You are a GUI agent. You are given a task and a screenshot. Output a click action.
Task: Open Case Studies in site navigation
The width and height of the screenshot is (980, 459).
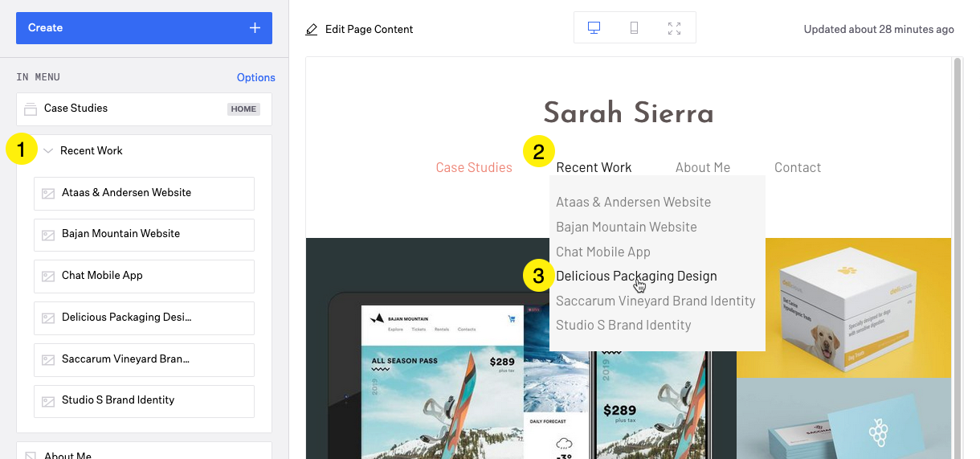point(474,167)
